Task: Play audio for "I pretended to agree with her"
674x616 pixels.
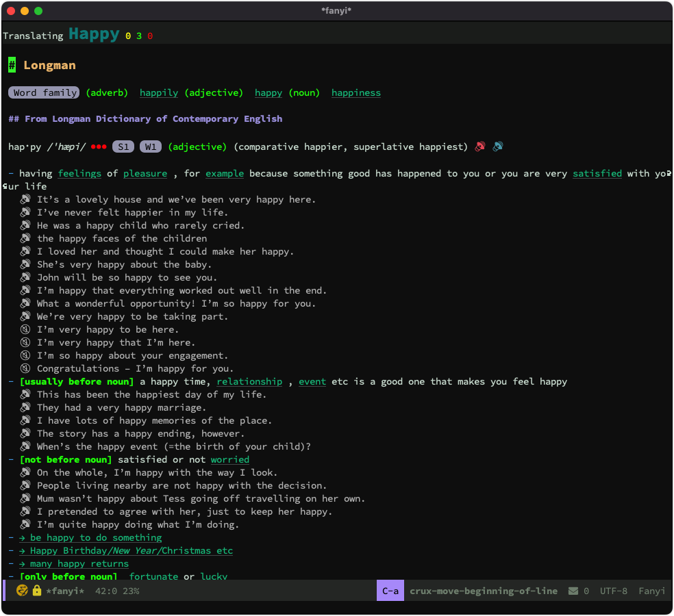Action: (25, 511)
